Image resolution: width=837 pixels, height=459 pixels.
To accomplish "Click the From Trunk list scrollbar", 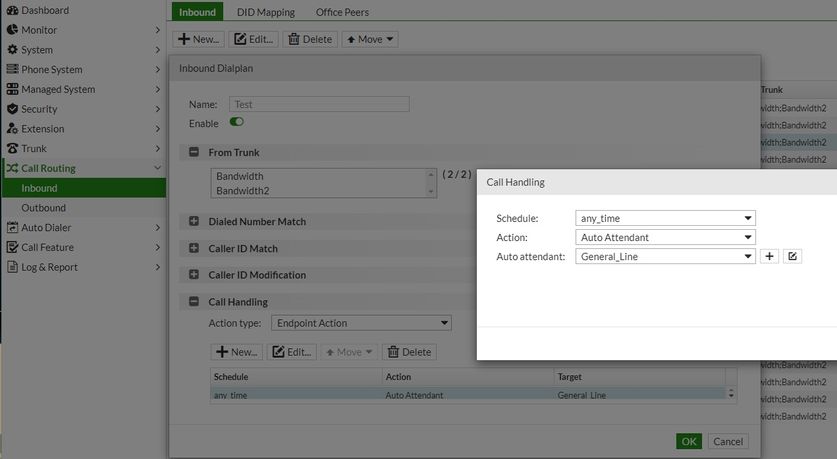I will pyautogui.click(x=431, y=183).
